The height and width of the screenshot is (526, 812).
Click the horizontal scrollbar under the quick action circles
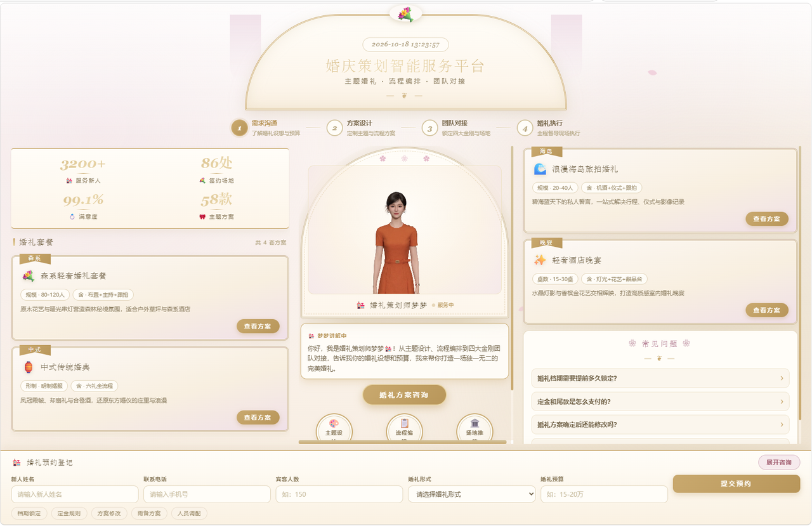pyautogui.click(x=403, y=442)
